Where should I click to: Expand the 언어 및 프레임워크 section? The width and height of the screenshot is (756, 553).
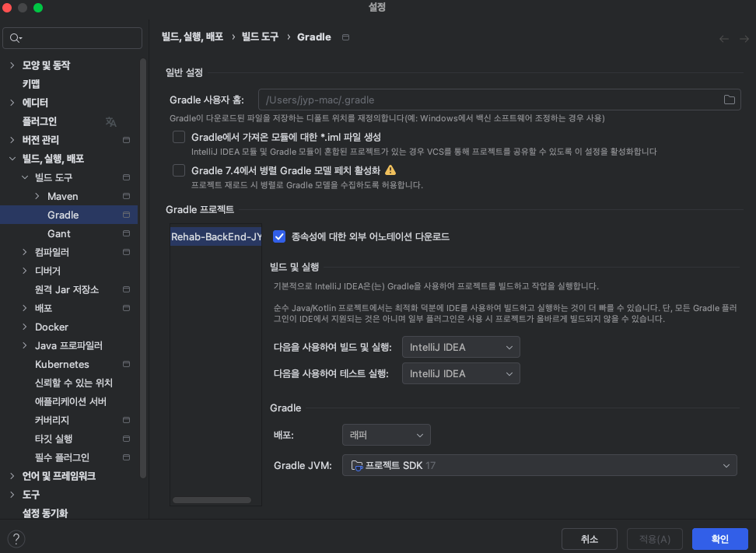pos(12,476)
